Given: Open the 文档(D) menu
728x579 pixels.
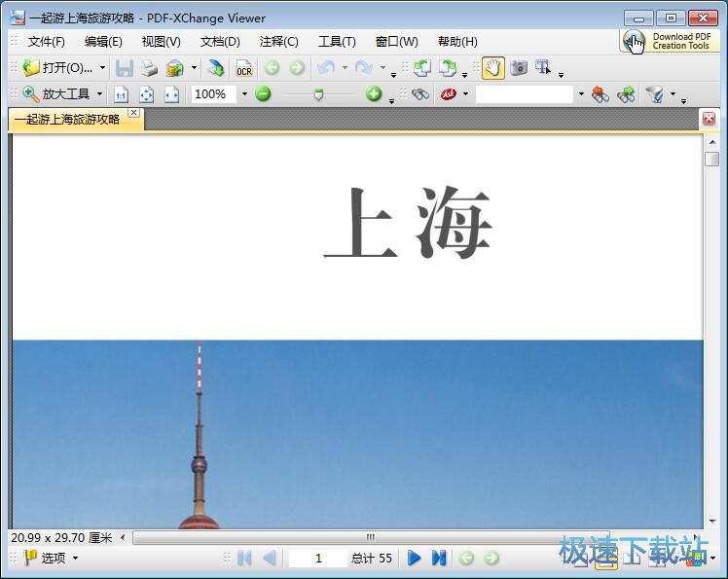Looking at the screenshot, I should (220, 42).
